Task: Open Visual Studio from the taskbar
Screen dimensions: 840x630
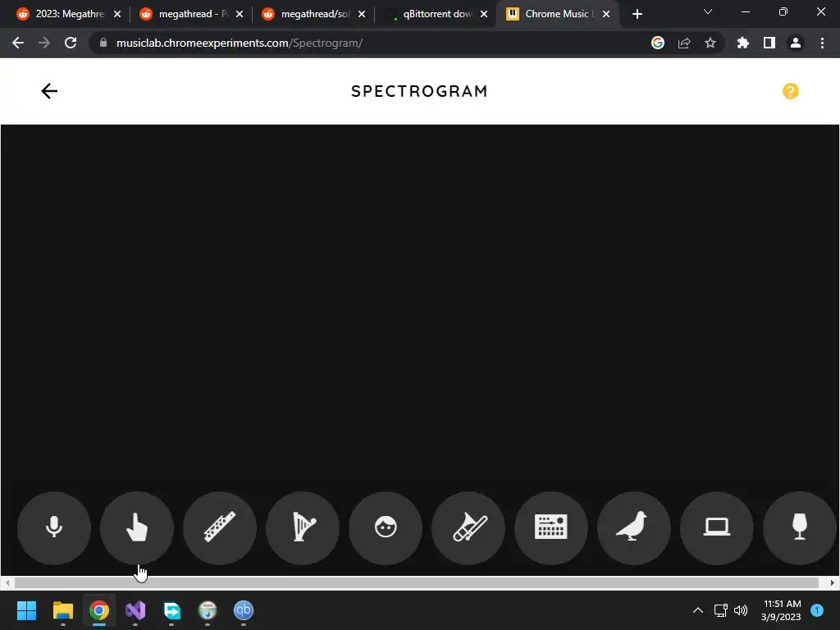Action: pos(135,610)
